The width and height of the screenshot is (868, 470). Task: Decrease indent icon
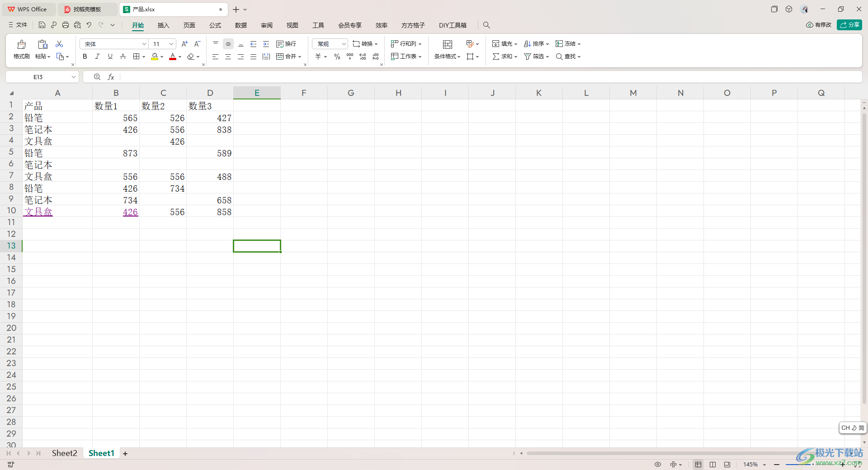click(x=254, y=44)
